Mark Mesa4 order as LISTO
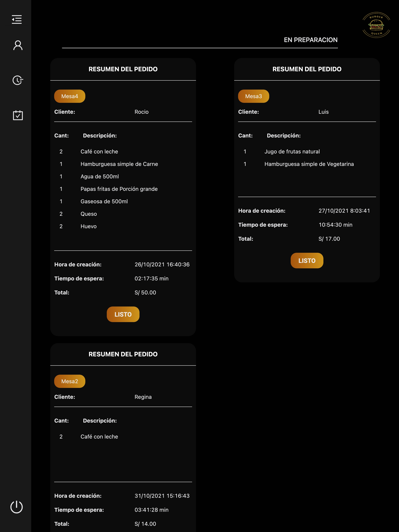This screenshot has height=532, width=399. point(123,314)
